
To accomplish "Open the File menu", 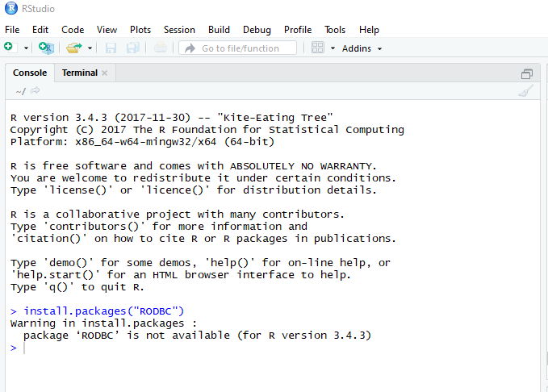I will (x=12, y=30).
